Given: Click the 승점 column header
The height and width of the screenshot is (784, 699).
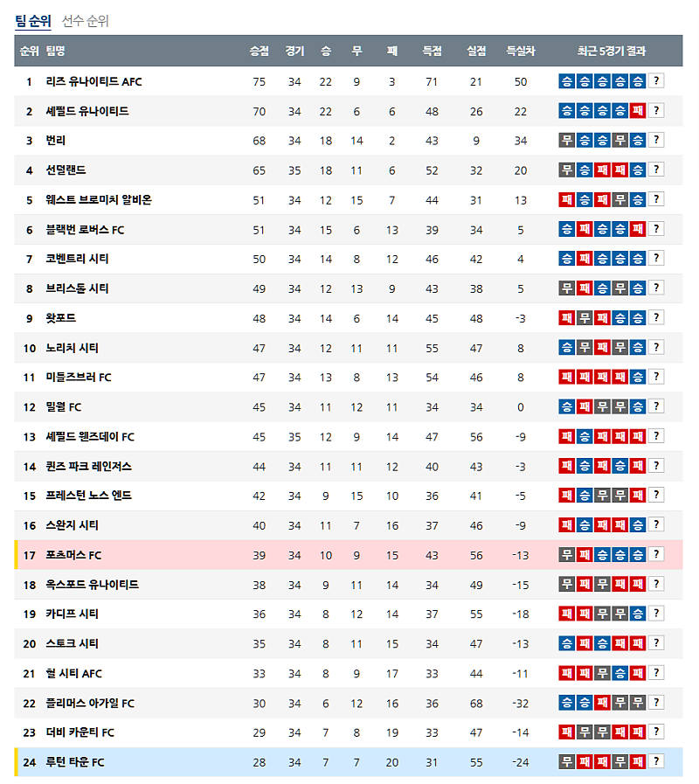Looking at the screenshot, I should pos(260,52).
